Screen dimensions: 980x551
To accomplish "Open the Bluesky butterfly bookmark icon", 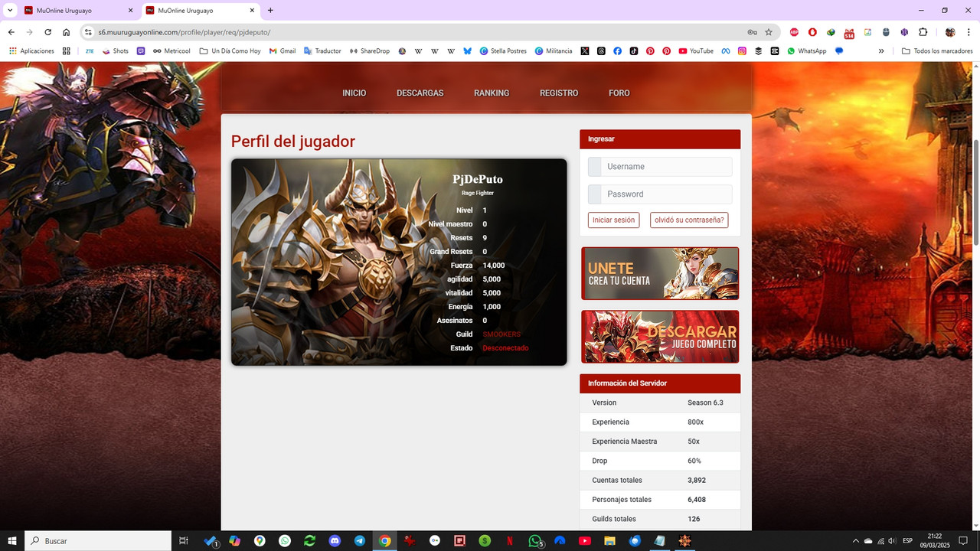I will pyautogui.click(x=467, y=51).
